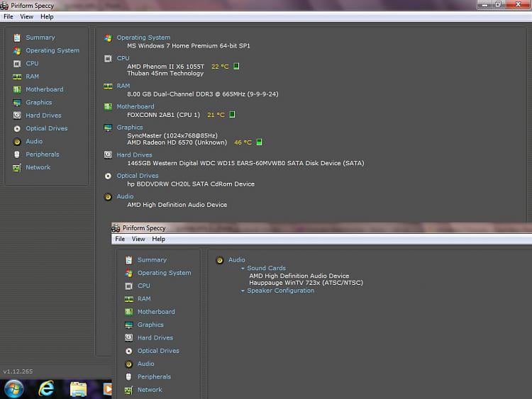Click the green motherboard temperature indicator next to 21 °C
532x399 pixels.
[232, 114]
